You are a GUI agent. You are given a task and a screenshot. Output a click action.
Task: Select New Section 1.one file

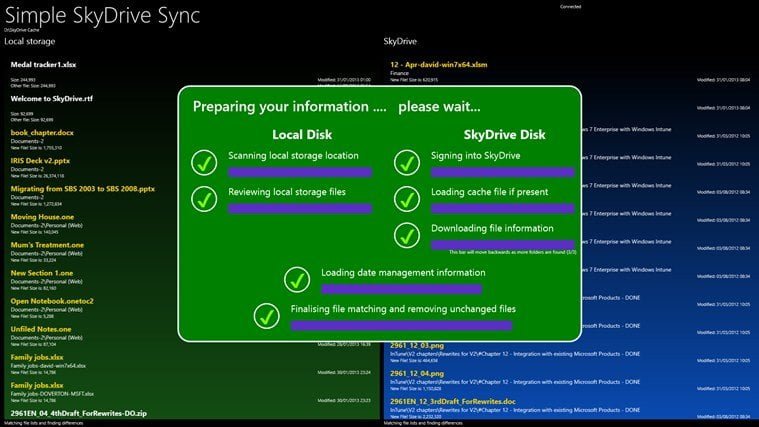(x=42, y=273)
